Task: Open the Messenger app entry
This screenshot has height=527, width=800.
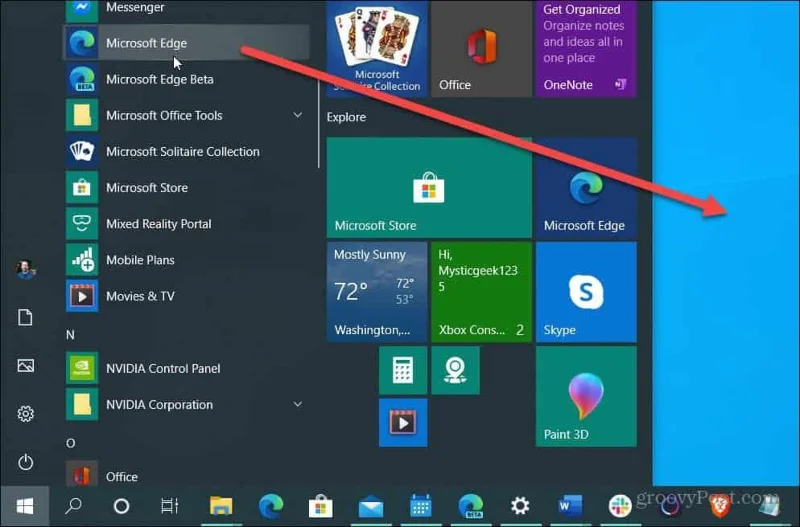Action: (x=186, y=10)
